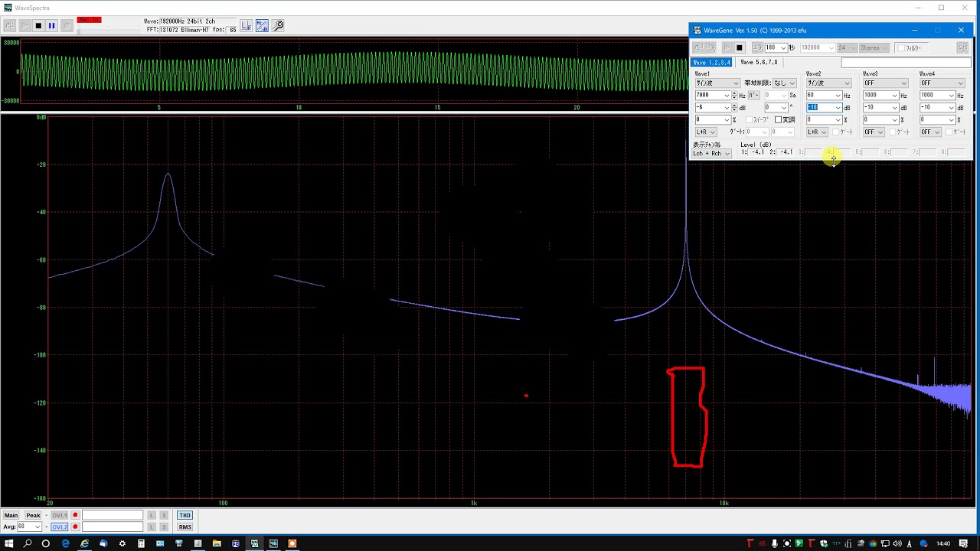Click the OVL2 overlay button
Screen dimensions: 980x551
point(59,527)
